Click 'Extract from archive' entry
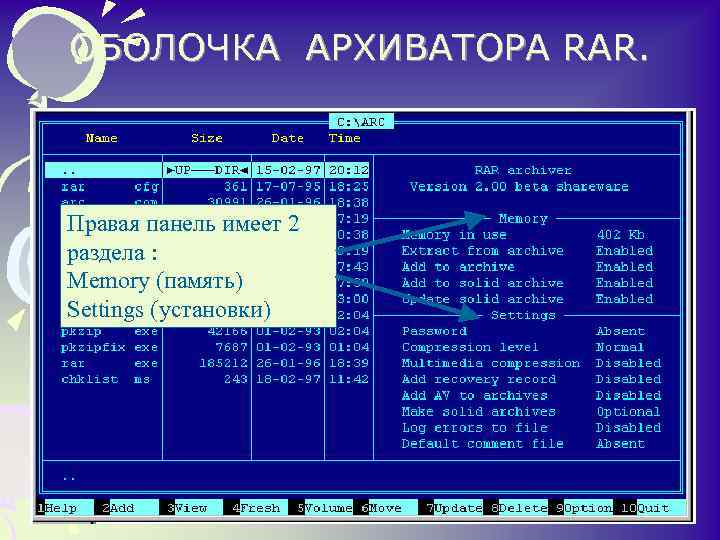Screen dimensions: 720x540 coord(483,251)
